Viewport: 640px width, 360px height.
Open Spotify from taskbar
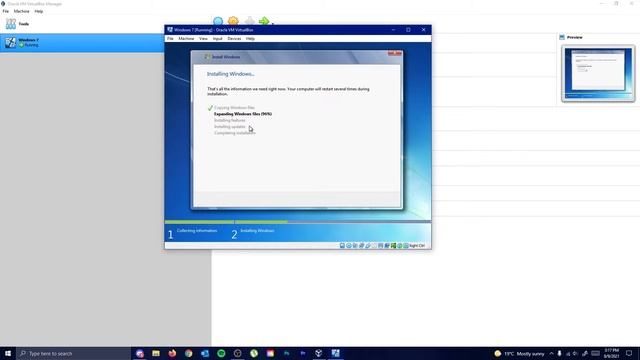(x=221, y=353)
